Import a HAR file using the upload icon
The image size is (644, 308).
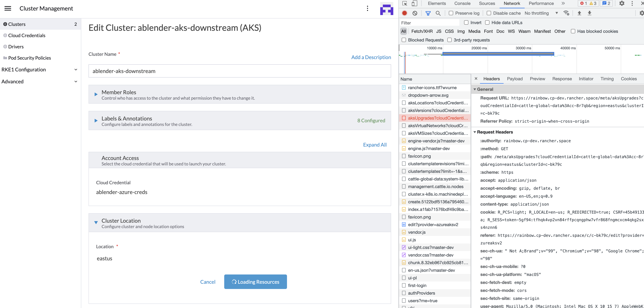coord(579,13)
